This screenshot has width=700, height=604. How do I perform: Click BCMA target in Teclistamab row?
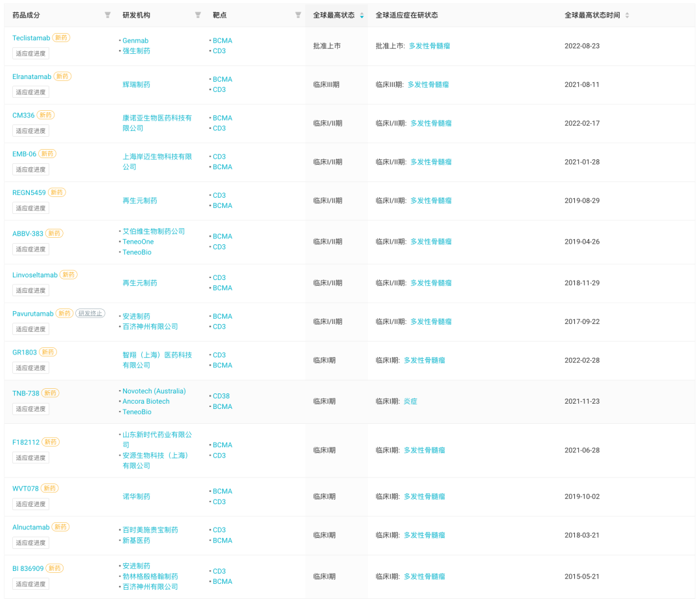point(222,41)
